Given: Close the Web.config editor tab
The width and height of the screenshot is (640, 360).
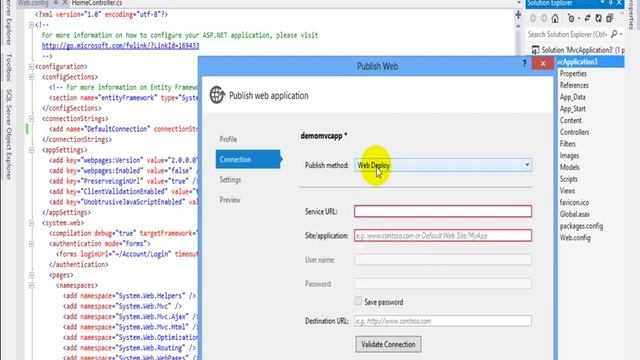Looking at the screenshot, I should 64,3.
